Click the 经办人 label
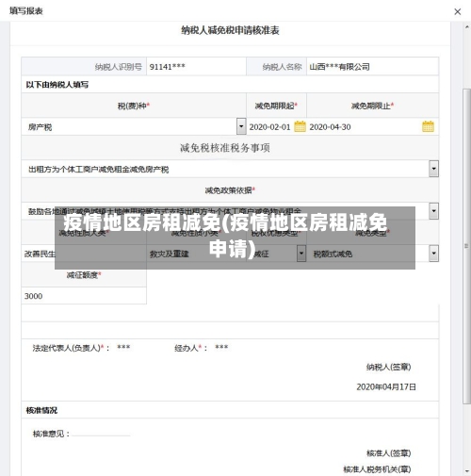This screenshot has height=476, width=471. tap(187, 348)
